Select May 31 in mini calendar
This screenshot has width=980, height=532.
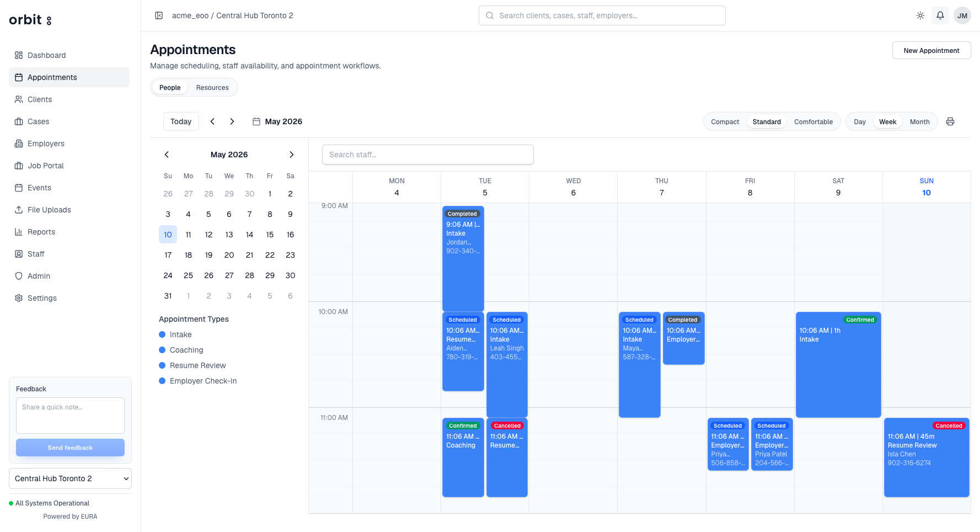[x=168, y=296]
